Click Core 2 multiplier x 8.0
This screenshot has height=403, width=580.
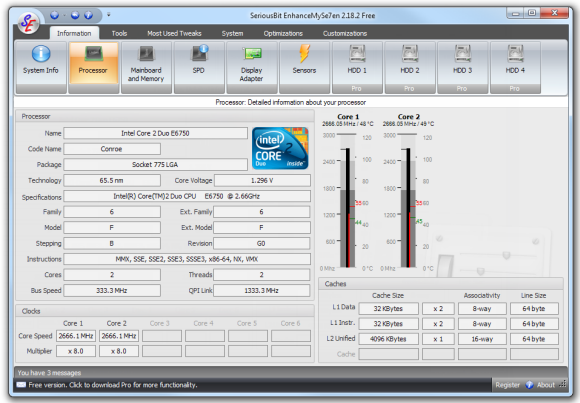(119, 351)
